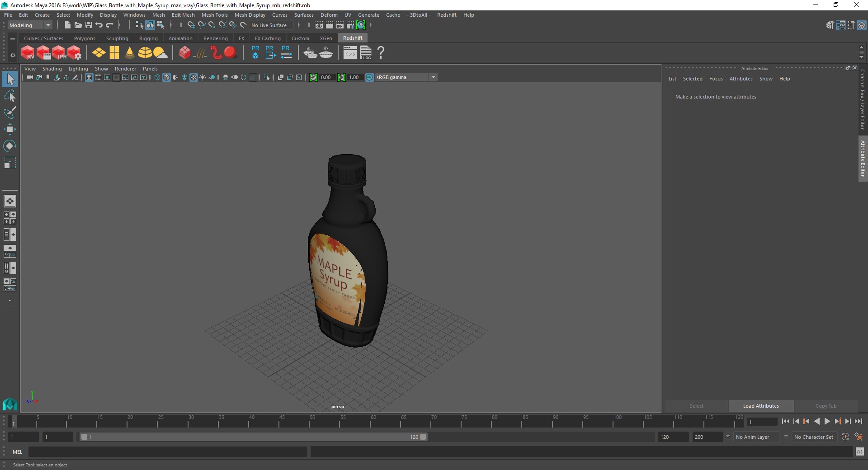Click the Select button in Attribute Editor
Screen dimensions: 868x470
coord(696,406)
